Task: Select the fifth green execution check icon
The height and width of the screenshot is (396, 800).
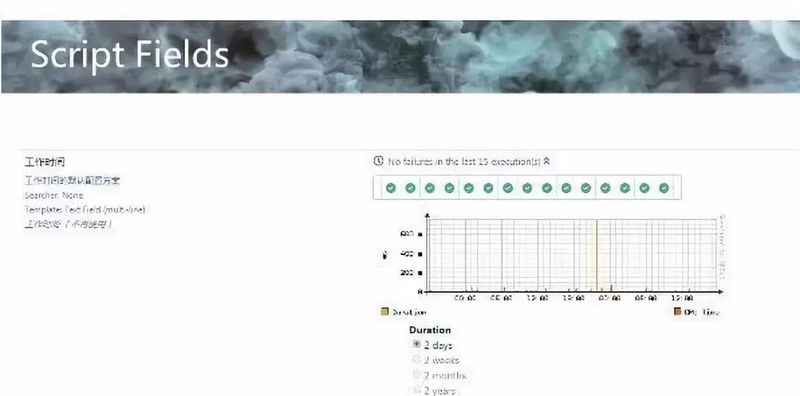Action: coord(469,188)
